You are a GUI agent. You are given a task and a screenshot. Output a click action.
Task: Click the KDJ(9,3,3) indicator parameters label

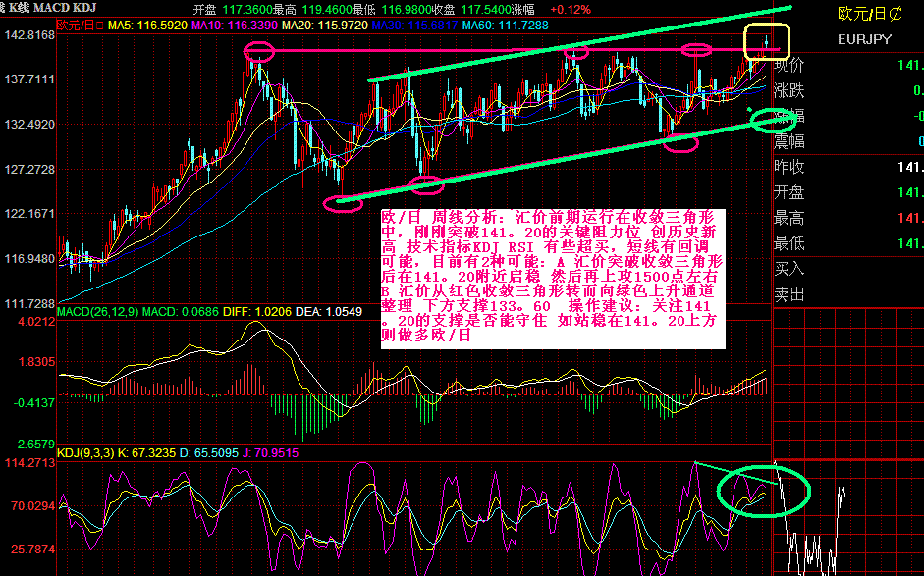point(85,453)
